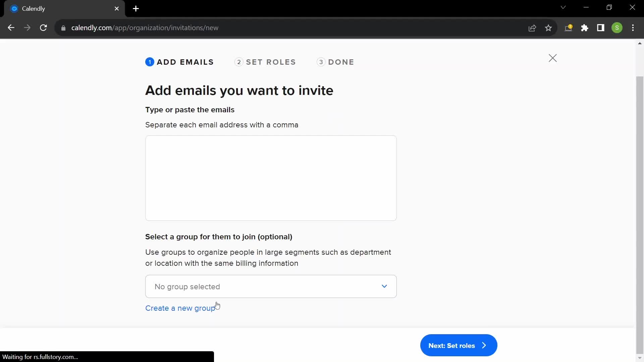Click the Calendly close invitation wizard icon
This screenshot has width=644, height=362.
[x=553, y=58]
